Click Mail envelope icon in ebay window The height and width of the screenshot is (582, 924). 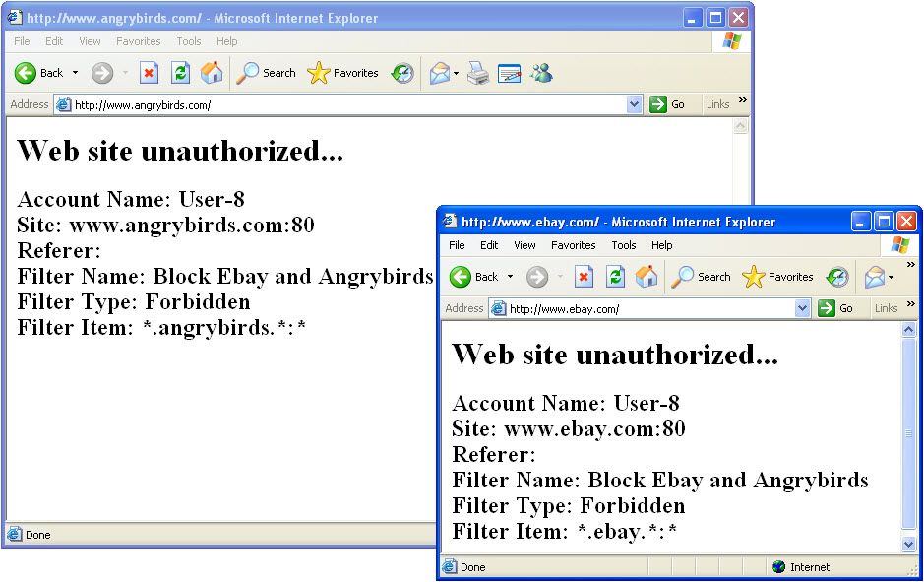(875, 277)
